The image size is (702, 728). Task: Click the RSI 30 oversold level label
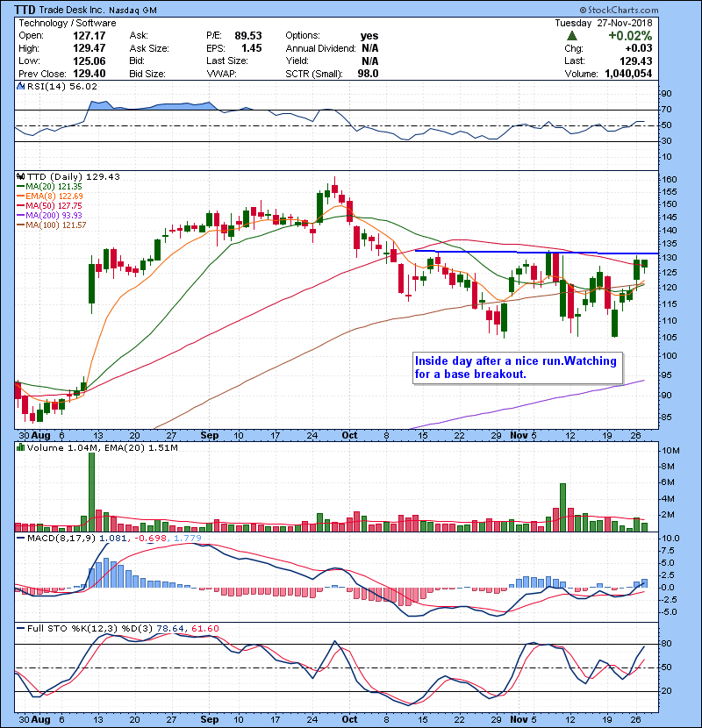coord(666,140)
